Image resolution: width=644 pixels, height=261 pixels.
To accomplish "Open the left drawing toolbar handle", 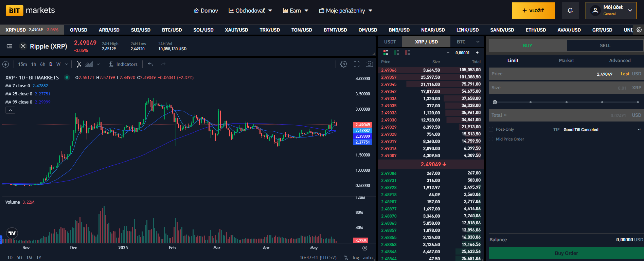I will tap(1, 240).
